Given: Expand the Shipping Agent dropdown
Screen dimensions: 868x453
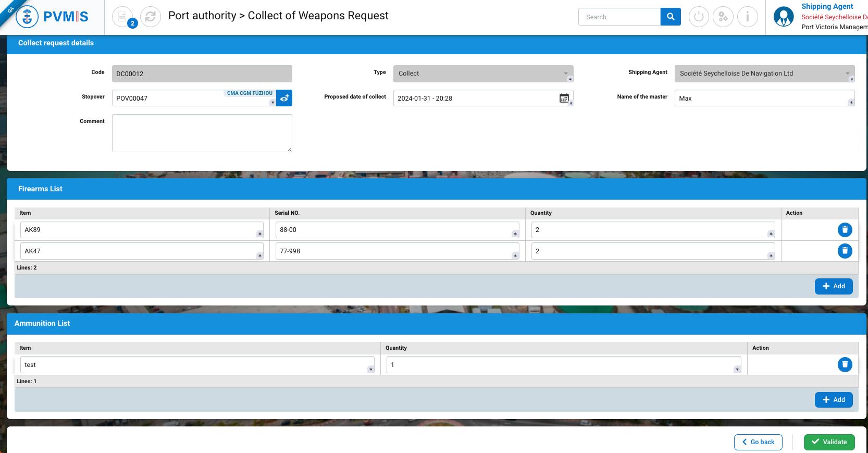Looking at the screenshot, I should (x=847, y=74).
